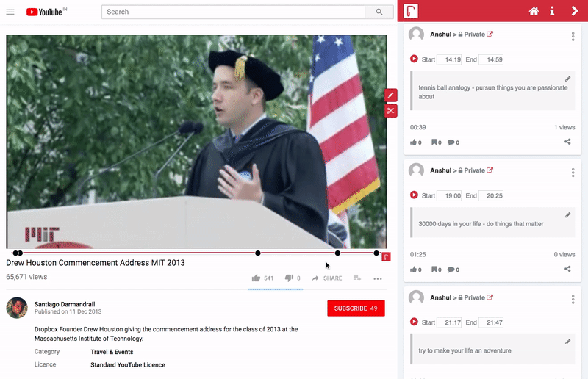This screenshot has width=588, height=379.
Task: Bookmark the 30000 days clip
Action: [436, 269]
